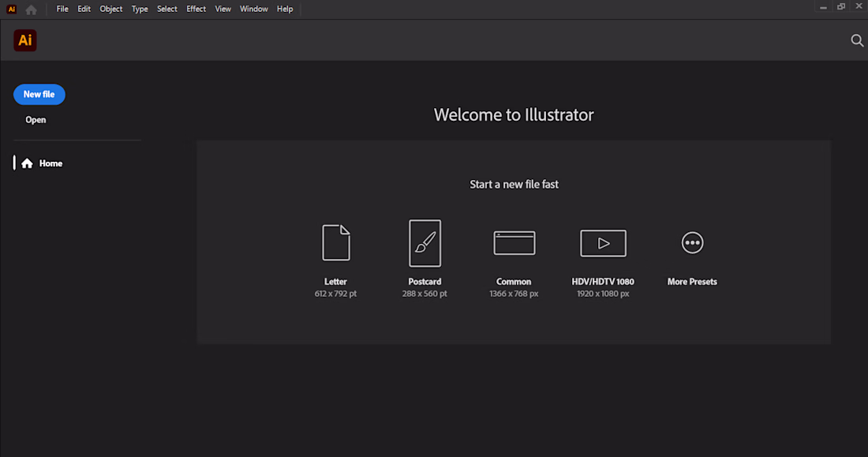This screenshot has height=457, width=868.
Task: Click the More Presets label
Action: point(692,282)
